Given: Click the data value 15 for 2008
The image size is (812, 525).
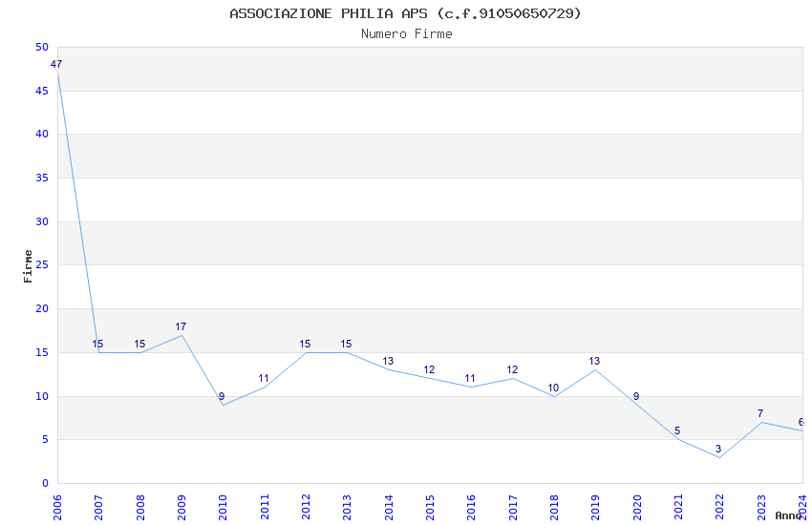Looking at the screenshot, I should (139, 344).
